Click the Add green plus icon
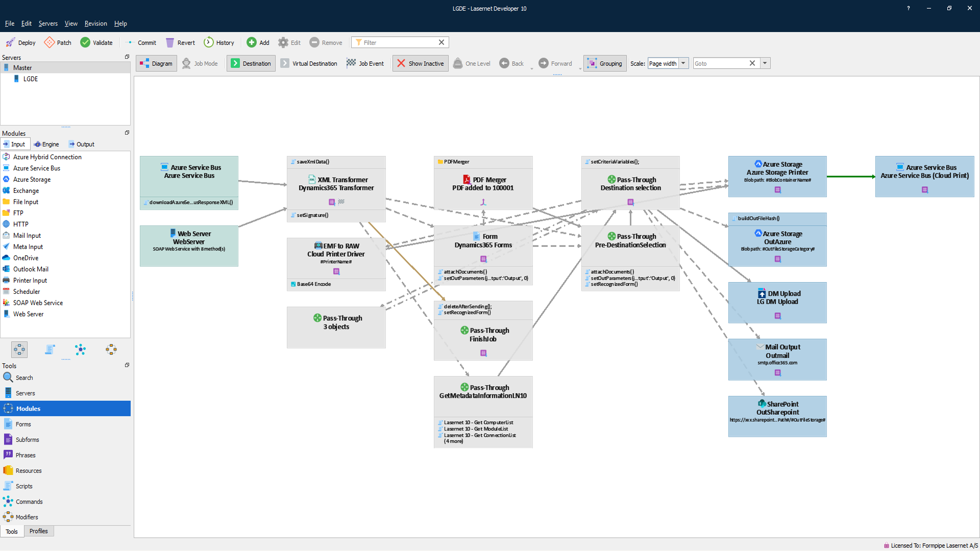 [x=252, y=42]
